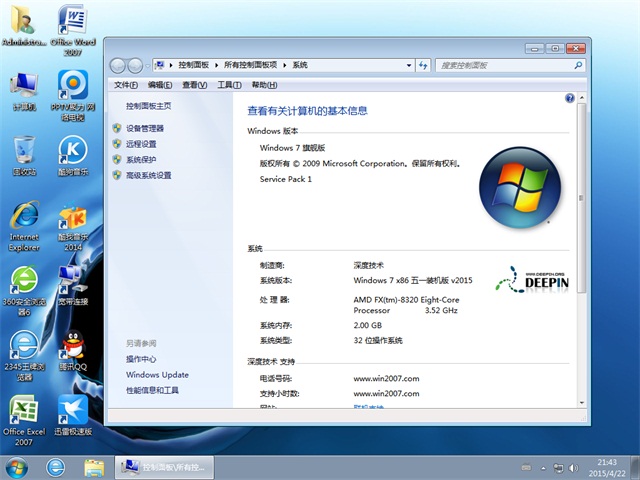The width and height of the screenshot is (640, 480).
Task: Click the www.win2007.com value beside 电话号码
Action: click(x=386, y=378)
